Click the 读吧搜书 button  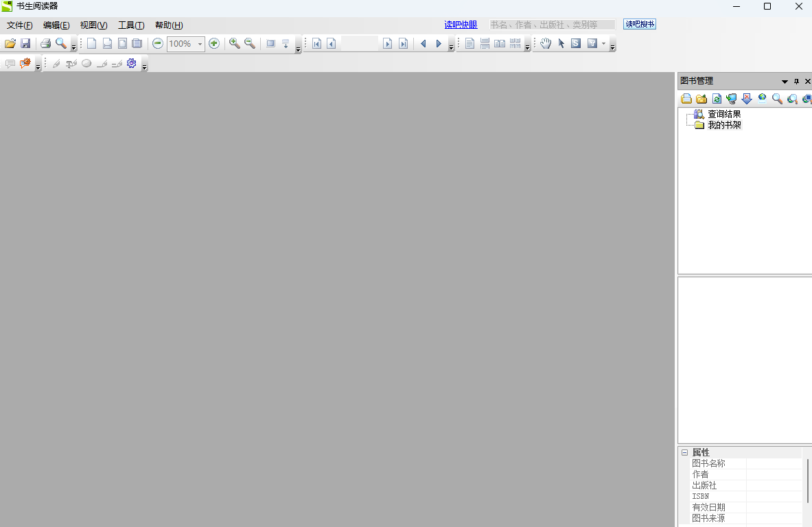point(640,24)
